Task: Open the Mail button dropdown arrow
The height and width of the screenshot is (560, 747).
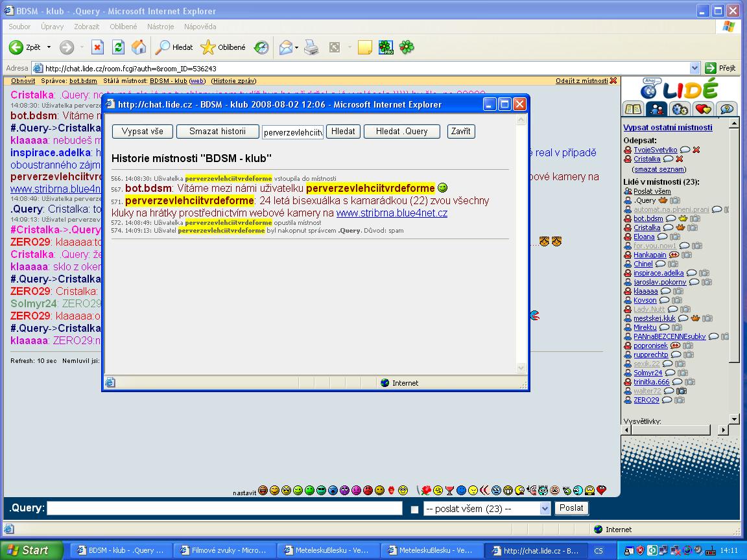Action: pyautogui.click(x=296, y=47)
